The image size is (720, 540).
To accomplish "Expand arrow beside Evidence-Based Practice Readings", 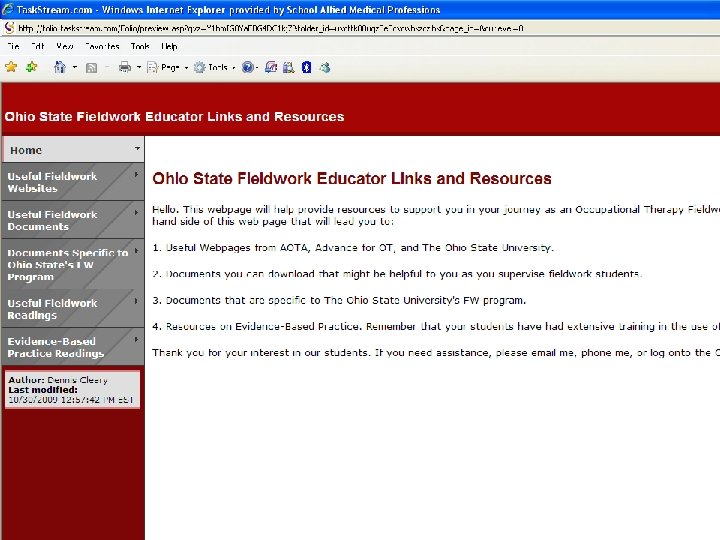I will [x=136, y=340].
